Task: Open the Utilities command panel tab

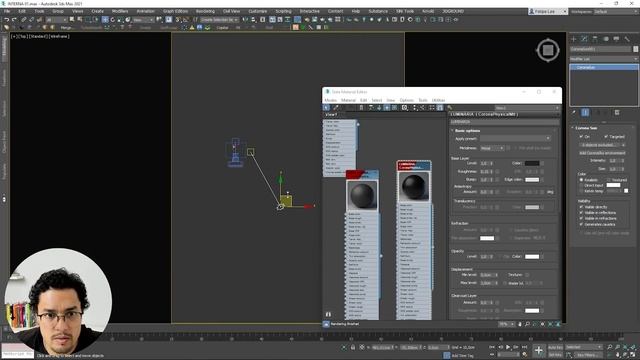Action: 627,39
